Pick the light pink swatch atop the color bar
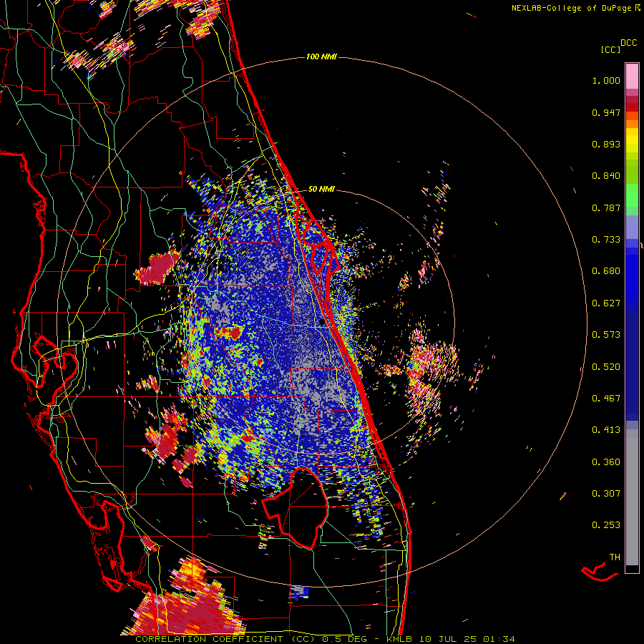 [632, 76]
